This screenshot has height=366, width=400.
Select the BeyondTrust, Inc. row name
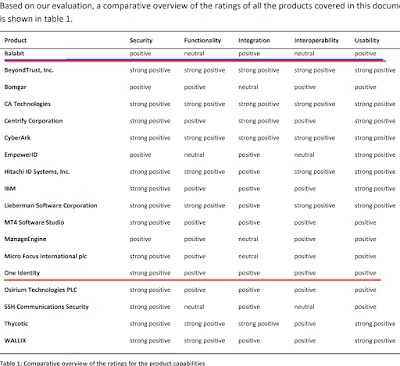click(29, 70)
